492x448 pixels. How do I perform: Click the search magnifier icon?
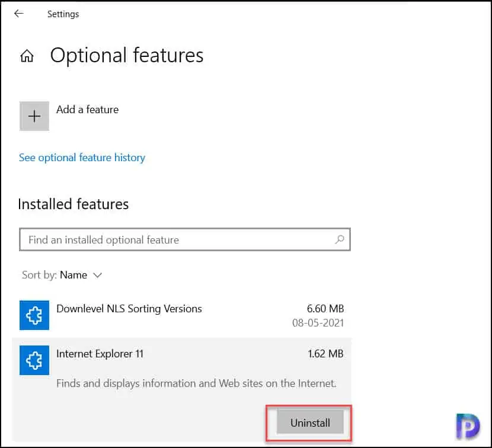(x=340, y=239)
